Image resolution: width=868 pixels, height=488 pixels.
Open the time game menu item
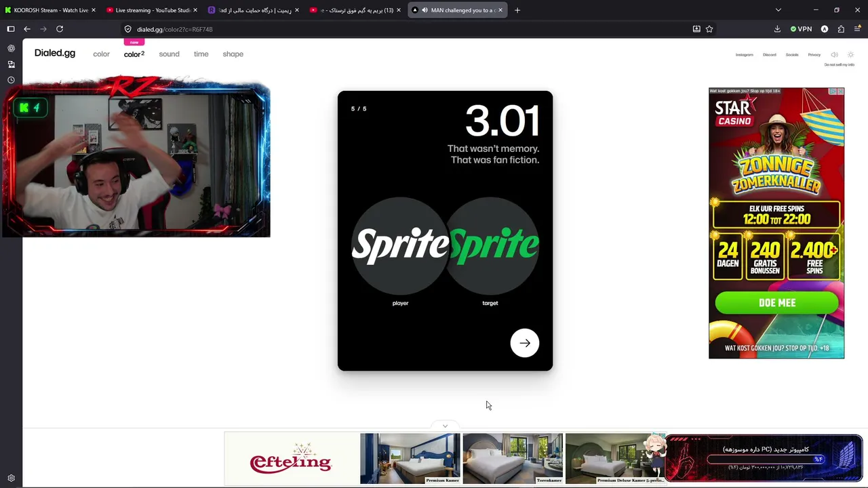[x=201, y=54]
